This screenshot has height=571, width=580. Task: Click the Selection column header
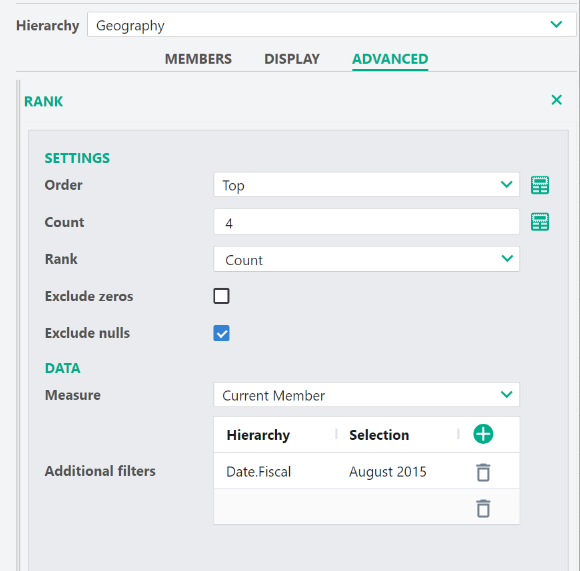click(379, 435)
